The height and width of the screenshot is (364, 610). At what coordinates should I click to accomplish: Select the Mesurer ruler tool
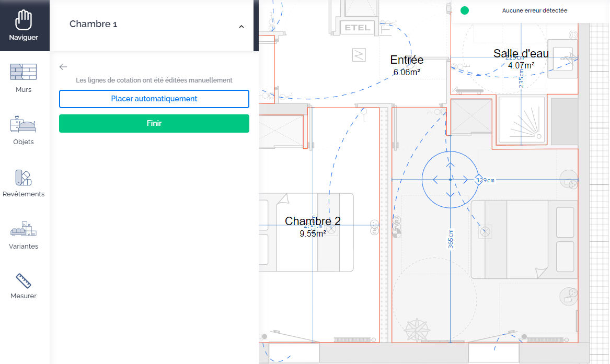point(24,286)
